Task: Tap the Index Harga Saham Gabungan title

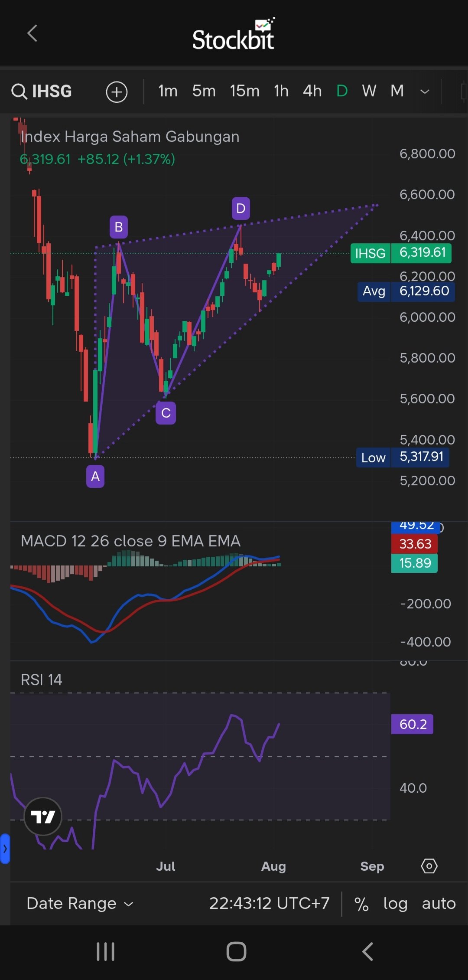Action: pyautogui.click(x=130, y=137)
